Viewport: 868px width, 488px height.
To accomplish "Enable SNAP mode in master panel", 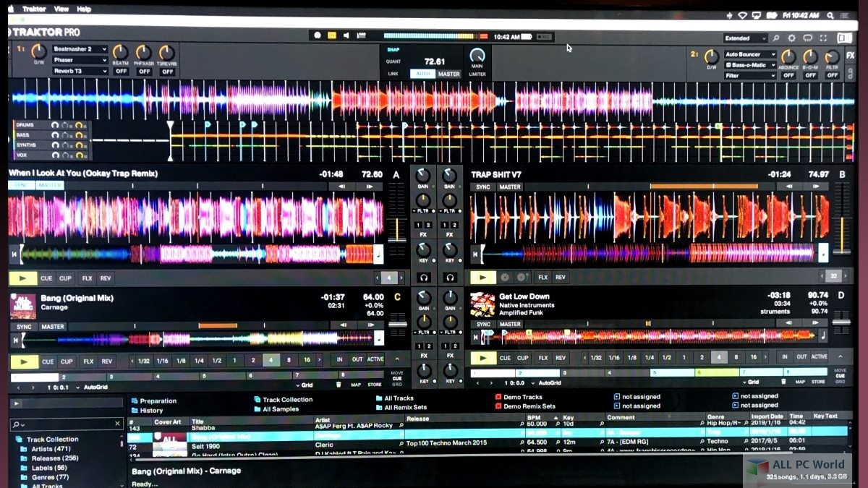I will pyautogui.click(x=393, y=50).
